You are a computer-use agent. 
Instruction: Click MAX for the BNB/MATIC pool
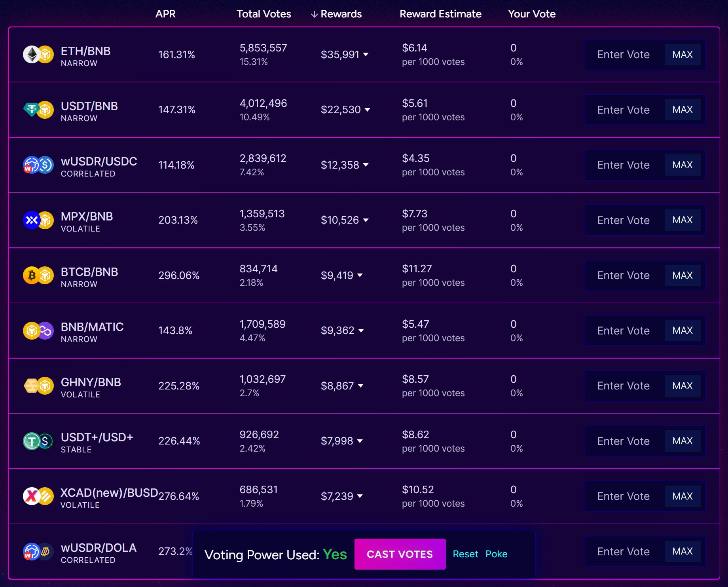point(682,331)
